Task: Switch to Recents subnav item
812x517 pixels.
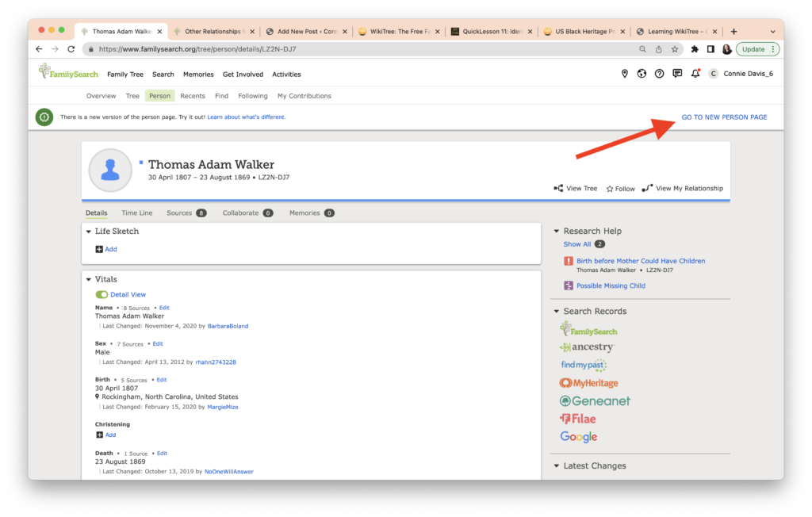Action: coord(193,96)
